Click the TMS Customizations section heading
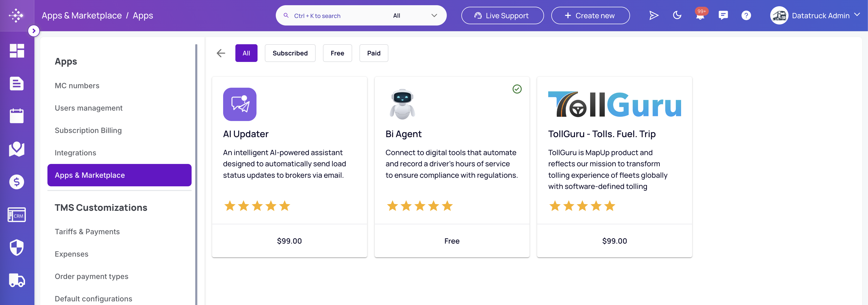The width and height of the screenshot is (868, 305). 101,207
